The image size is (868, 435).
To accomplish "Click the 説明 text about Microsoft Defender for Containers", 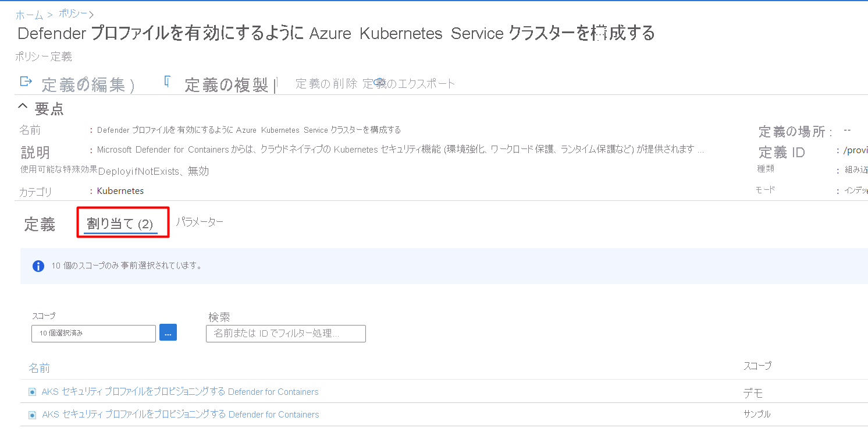I will point(401,150).
